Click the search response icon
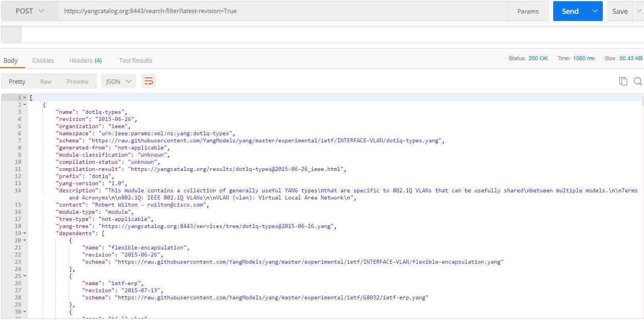644x320 pixels. (x=638, y=81)
